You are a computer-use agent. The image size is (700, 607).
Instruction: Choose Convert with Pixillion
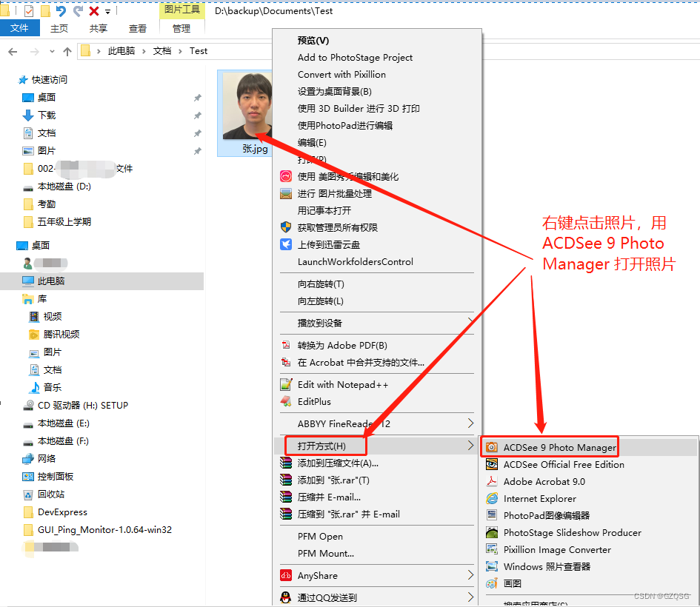pyautogui.click(x=341, y=75)
